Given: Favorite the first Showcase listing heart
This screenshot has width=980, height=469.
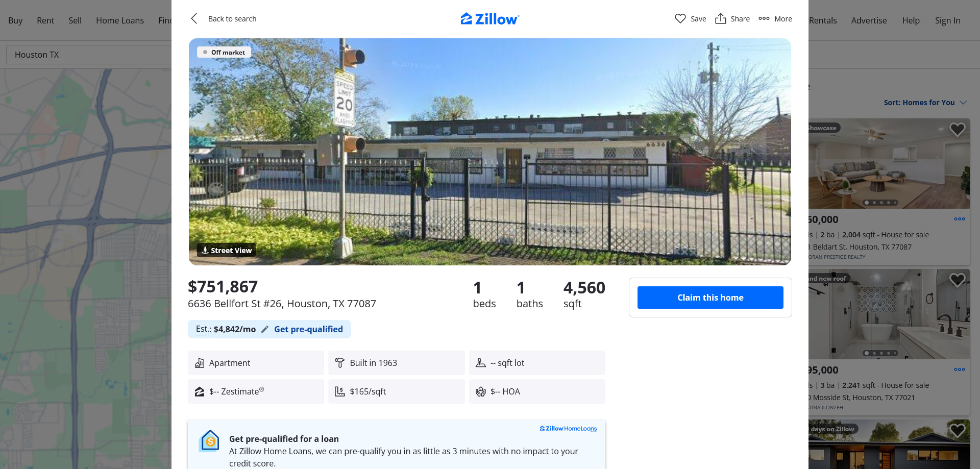Looking at the screenshot, I should point(957,130).
